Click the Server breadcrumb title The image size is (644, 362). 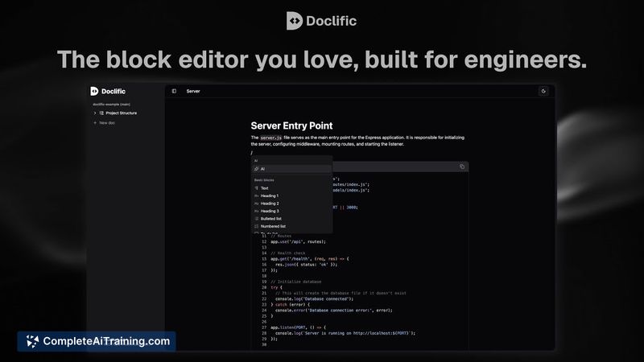click(193, 91)
